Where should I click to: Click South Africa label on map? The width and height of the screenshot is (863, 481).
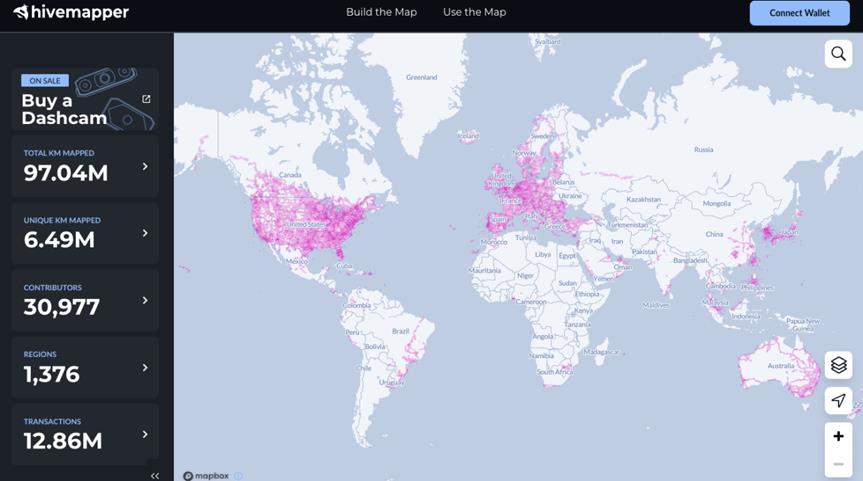[x=555, y=372]
